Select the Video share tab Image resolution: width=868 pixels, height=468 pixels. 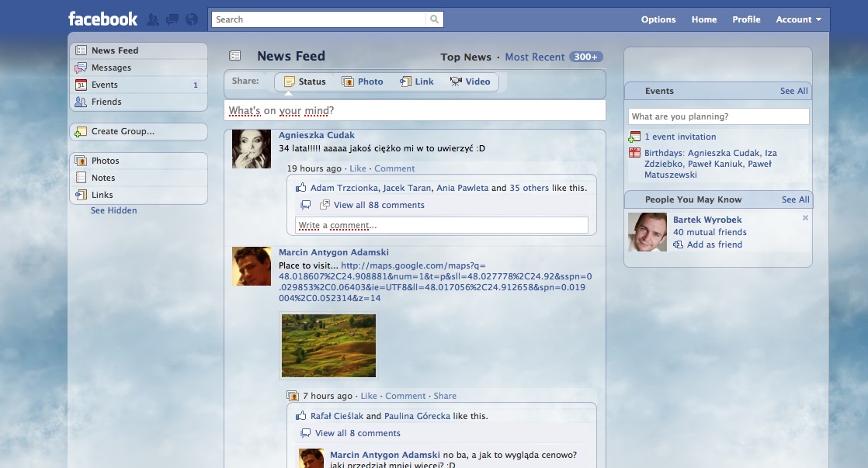pyautogui.click(x=470, y=81)
